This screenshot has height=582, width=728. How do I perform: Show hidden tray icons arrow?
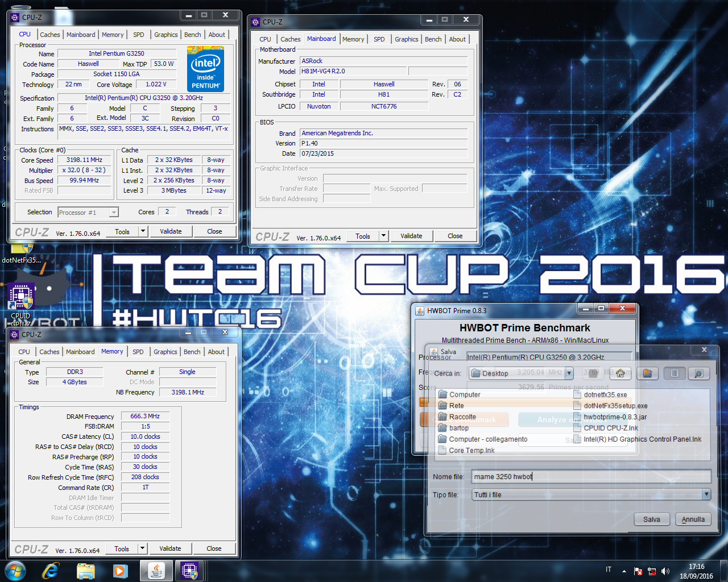(x=624, y=571)
